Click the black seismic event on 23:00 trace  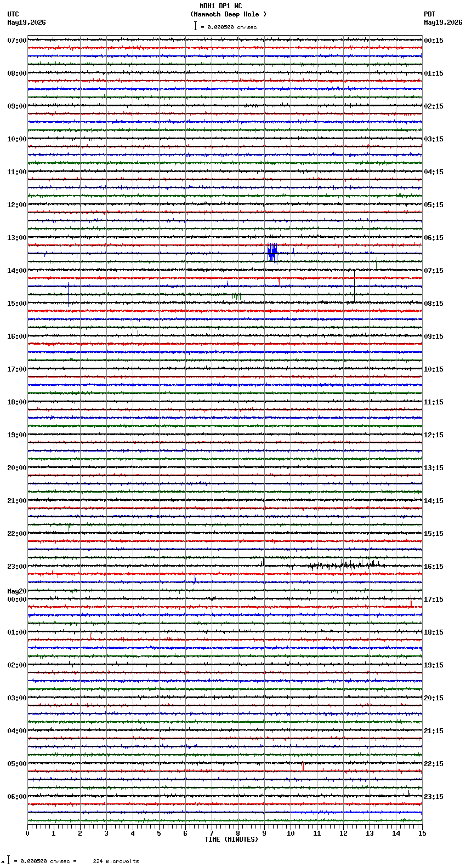click(344, 564)
